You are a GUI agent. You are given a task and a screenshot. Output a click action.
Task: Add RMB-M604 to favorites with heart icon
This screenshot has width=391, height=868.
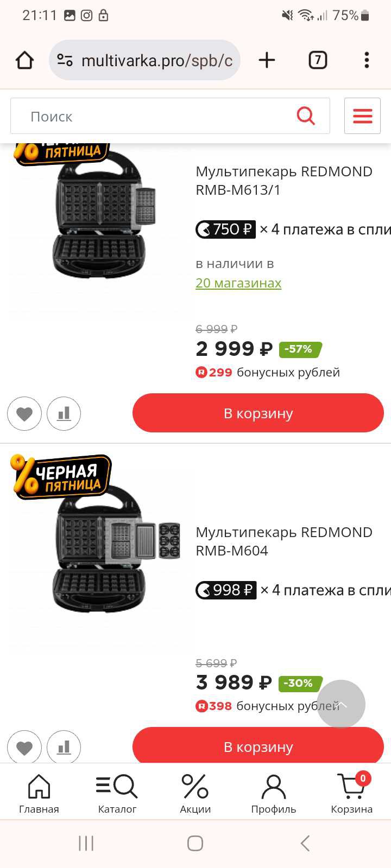pyautogui.click(x=24, y=747)
